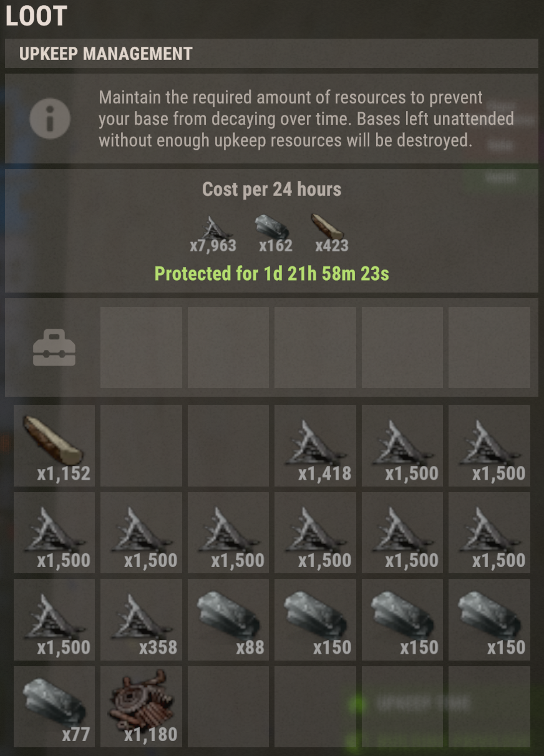Click the Protected for 1d 21h timer text
This screenshot has height=756, width=544.
click(x=272, y=273)
